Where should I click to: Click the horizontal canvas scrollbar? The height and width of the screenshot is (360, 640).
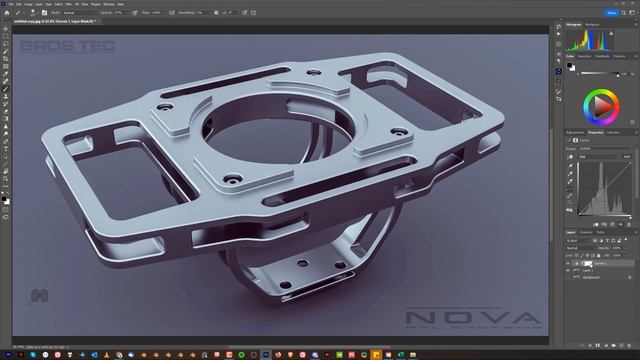point(310,347)
